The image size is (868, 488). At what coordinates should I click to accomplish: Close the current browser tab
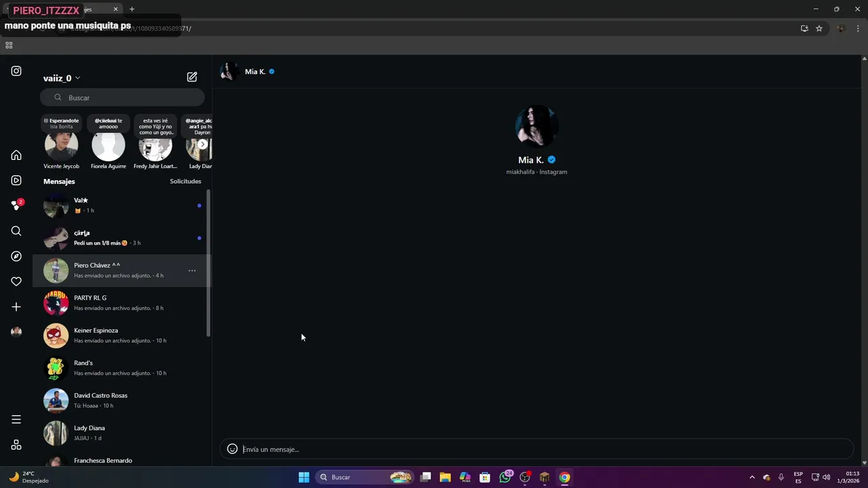click(115, 9)
